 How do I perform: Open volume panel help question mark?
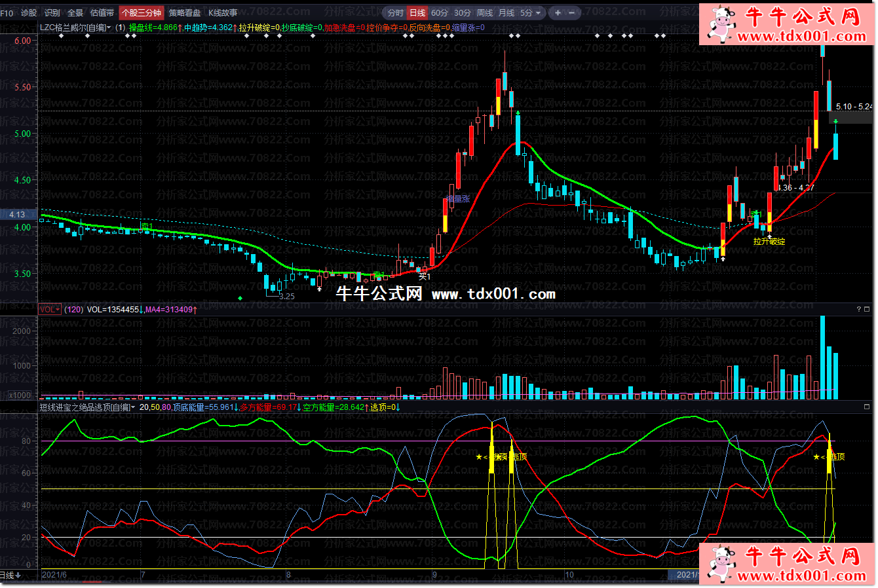coord(858,309)
